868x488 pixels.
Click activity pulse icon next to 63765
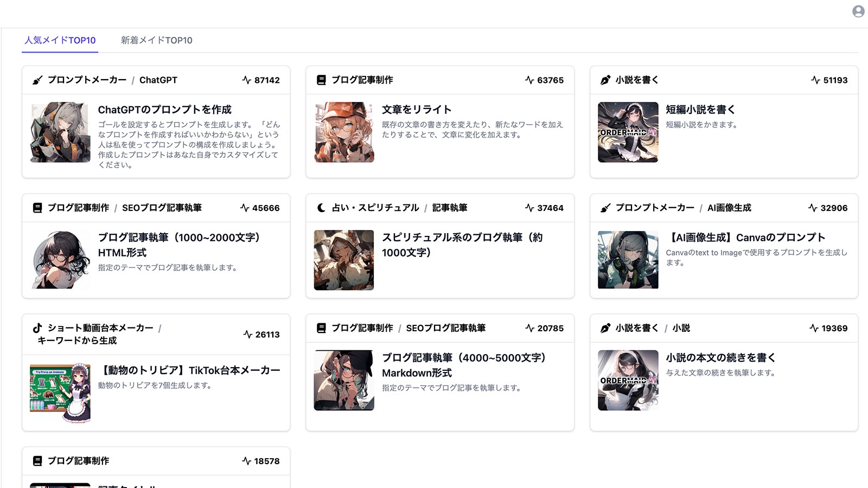coord(529,80)
